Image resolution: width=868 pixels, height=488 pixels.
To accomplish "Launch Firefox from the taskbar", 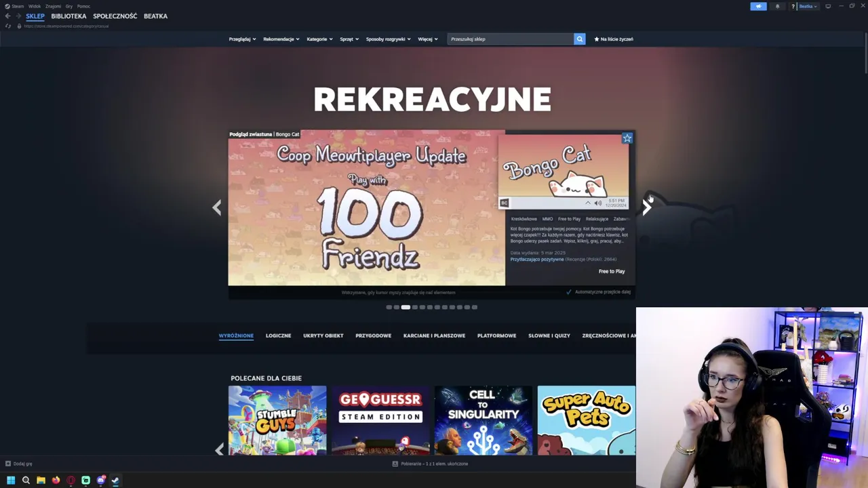I will [56, 481].
